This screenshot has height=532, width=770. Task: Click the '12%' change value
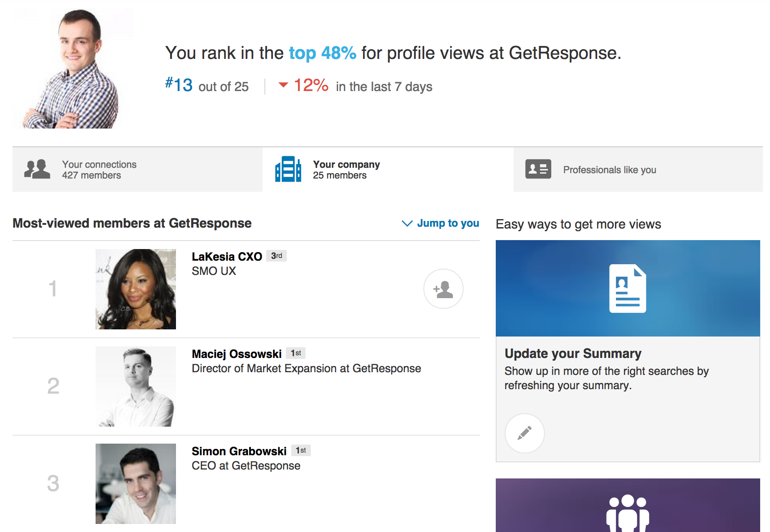click(311, 85)
